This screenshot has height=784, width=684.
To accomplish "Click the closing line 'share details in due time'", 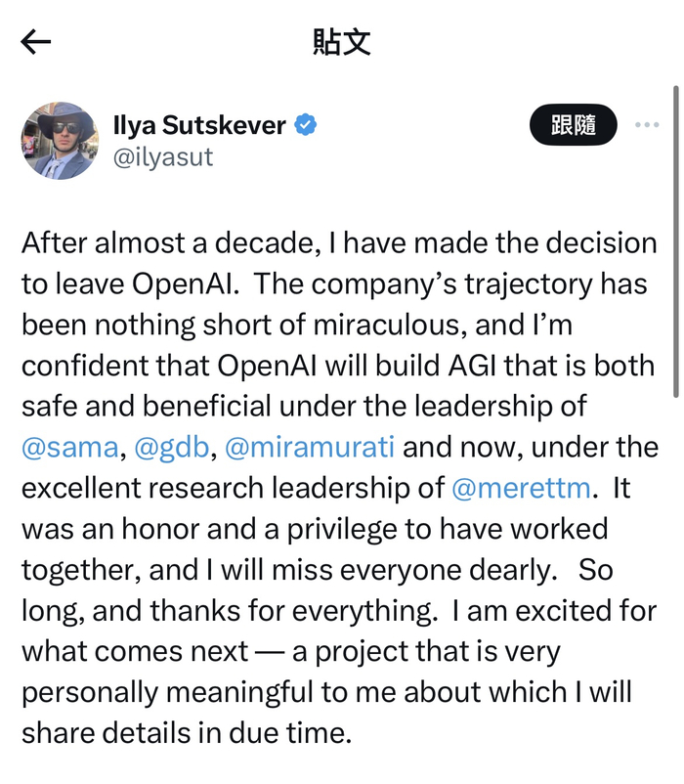I will click(x=186, y=733).
